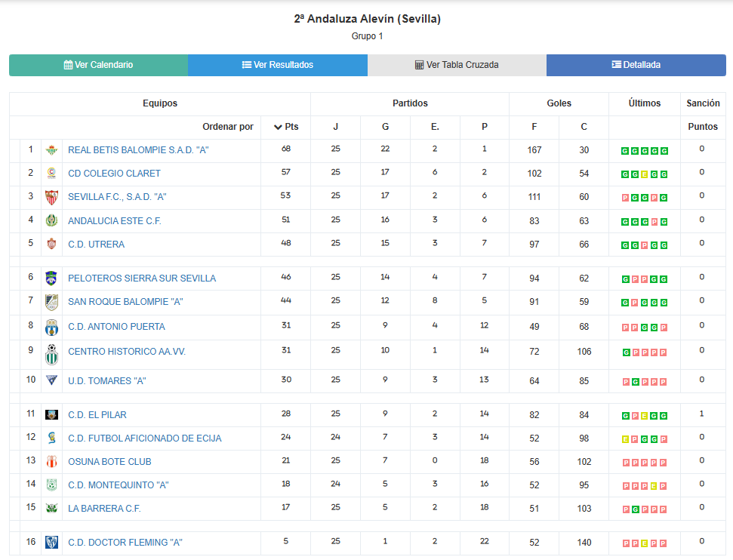Screen dimensions: 733x560
Task: Open the Ver Tabla Cruzada tab
Action: click(457, 65)
